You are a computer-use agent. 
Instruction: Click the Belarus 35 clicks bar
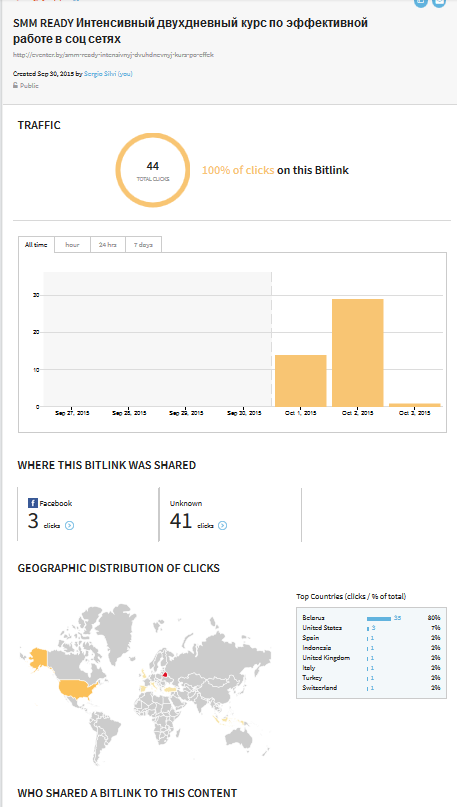click(379, 618)
